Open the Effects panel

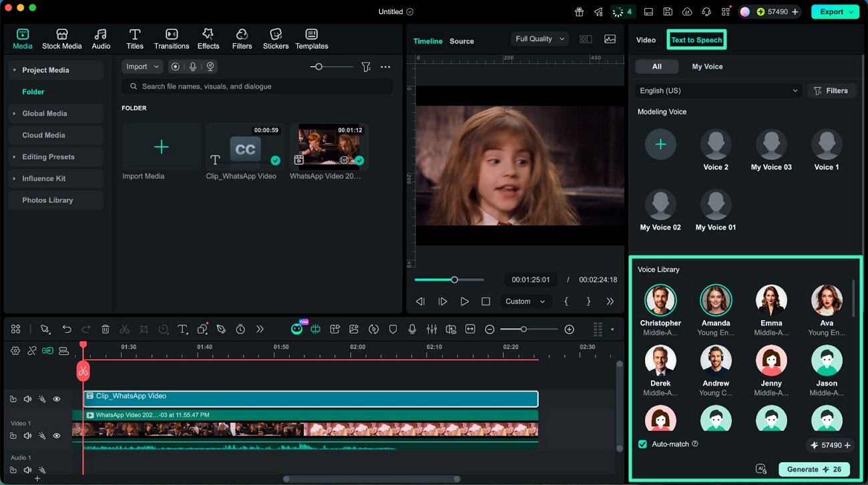(208, 39)
